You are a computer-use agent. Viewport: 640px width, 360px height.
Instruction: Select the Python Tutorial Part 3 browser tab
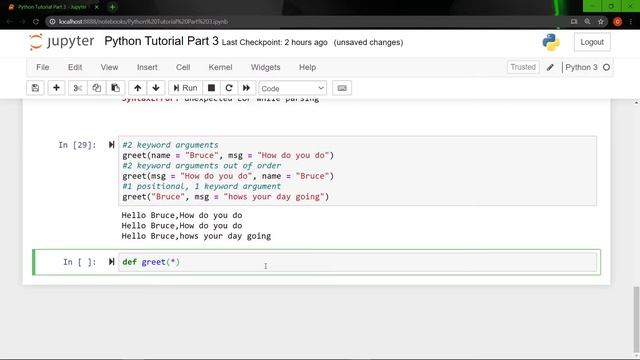pyautogui.click(x=52, y=7)
